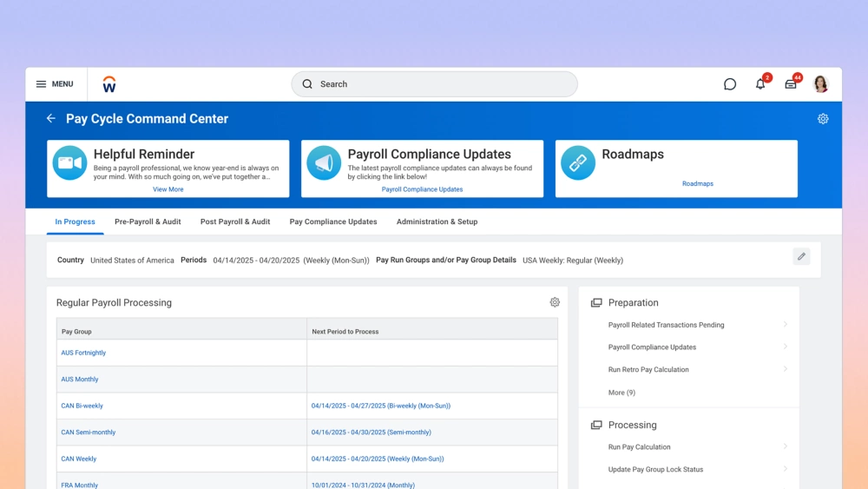This screenshot has width=868, height=489.
Task: Switch to the Administration & Setup tab
Action: click(x=437, y=221)
